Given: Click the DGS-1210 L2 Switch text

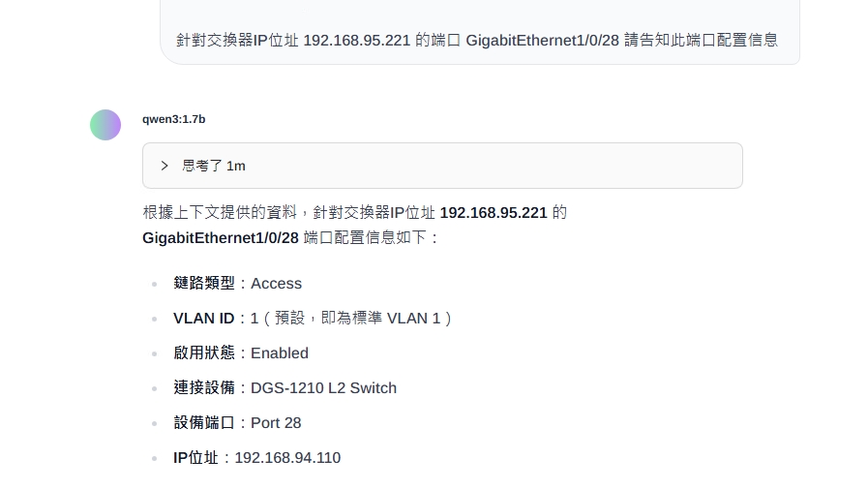Looking at the screenshot, I should 324,388.
